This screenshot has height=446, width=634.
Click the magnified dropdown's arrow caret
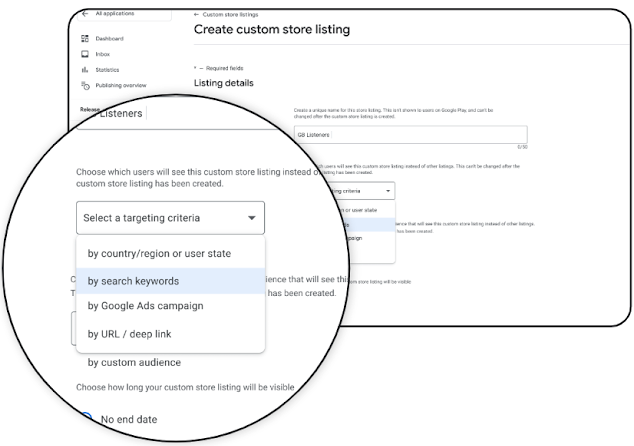251,218
